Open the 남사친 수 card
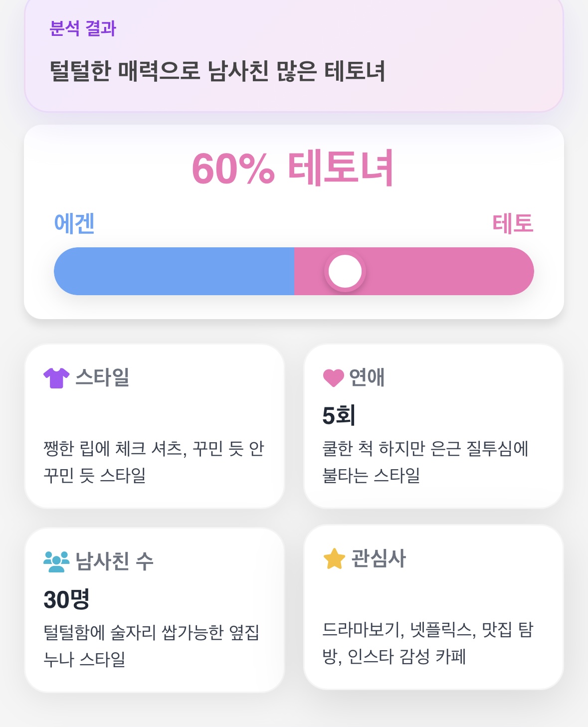Viewport: 588px width, 727px height. coord(155,610)
